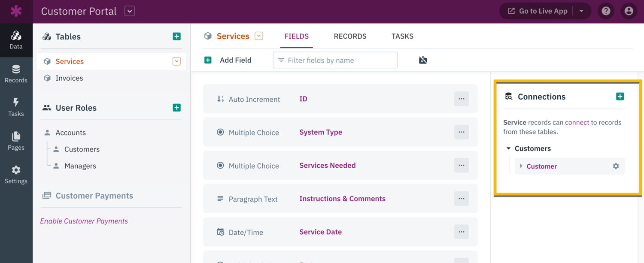Open Pages from the left sidebar
Screen dimensions: 644x263
(x=16, y=141)
